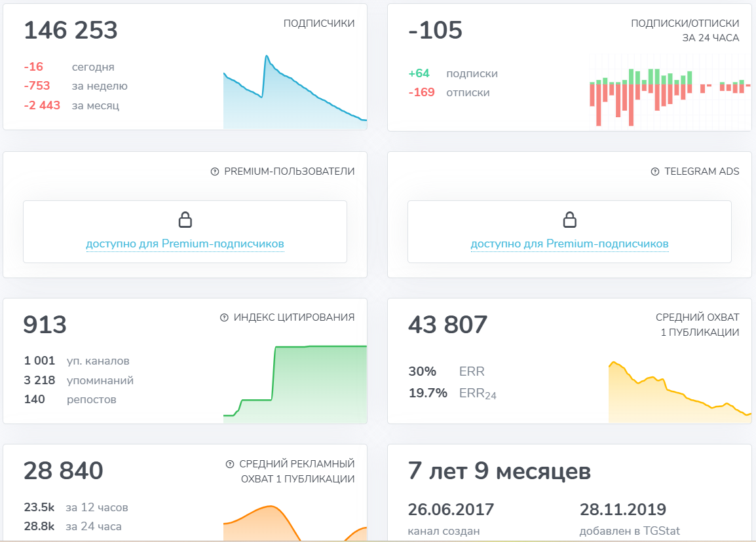The image size is (756, 542).
Task: Click the average reach value 43 807
Action: tap(448, 325)
